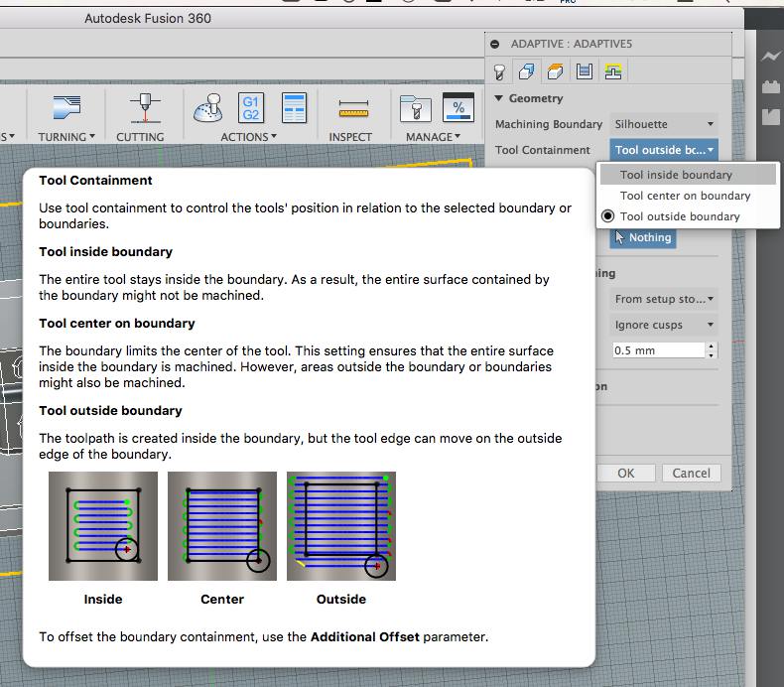
Task: Open the Tool Library icon in Manage
Action: [415, 108]
